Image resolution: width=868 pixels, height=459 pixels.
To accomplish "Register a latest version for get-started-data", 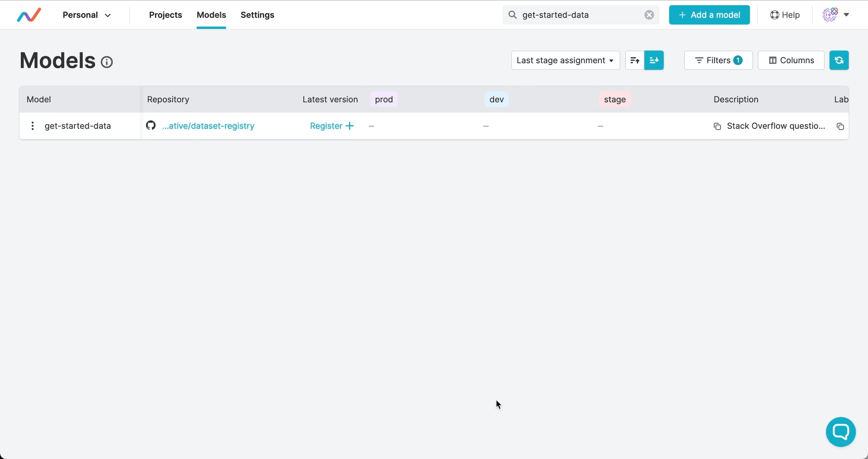I will tap(331, 126).
